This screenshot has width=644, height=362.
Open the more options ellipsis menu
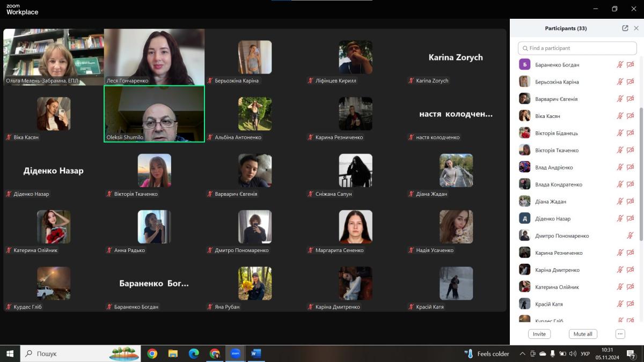pos(620,334)
